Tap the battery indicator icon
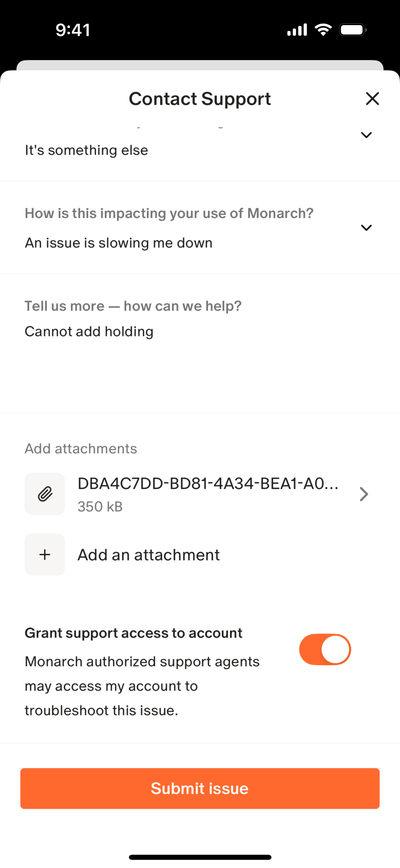400x868 pixels. [x=353, y=30]
